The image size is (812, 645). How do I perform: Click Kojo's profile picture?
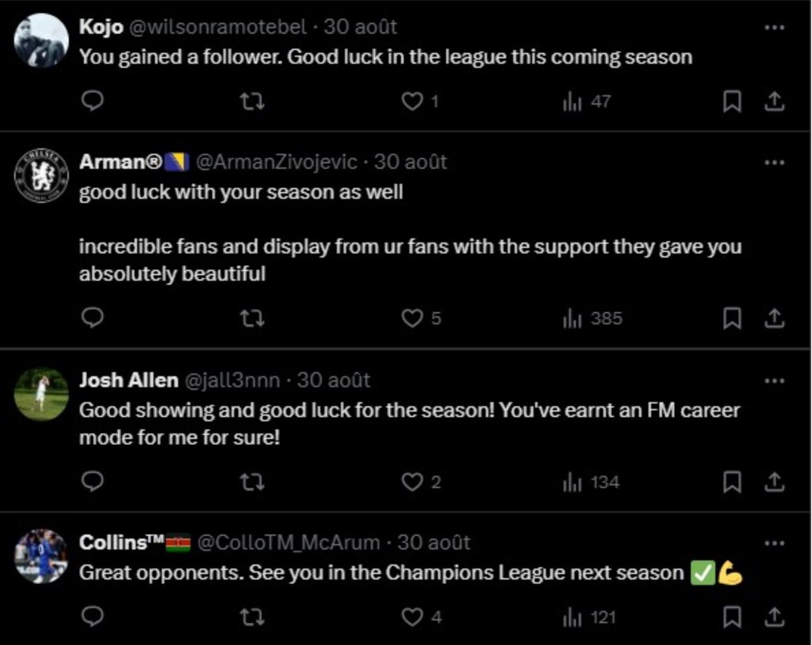pyautogui.click(x=41, y=40)
